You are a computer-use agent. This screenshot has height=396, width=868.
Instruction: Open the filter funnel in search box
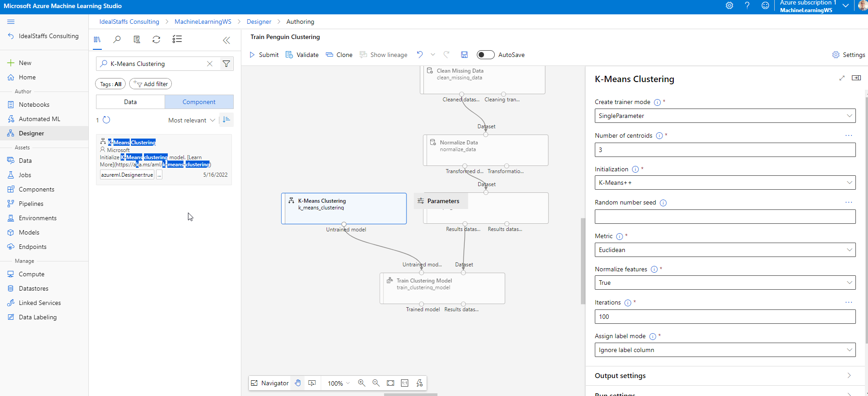[227, 64]
